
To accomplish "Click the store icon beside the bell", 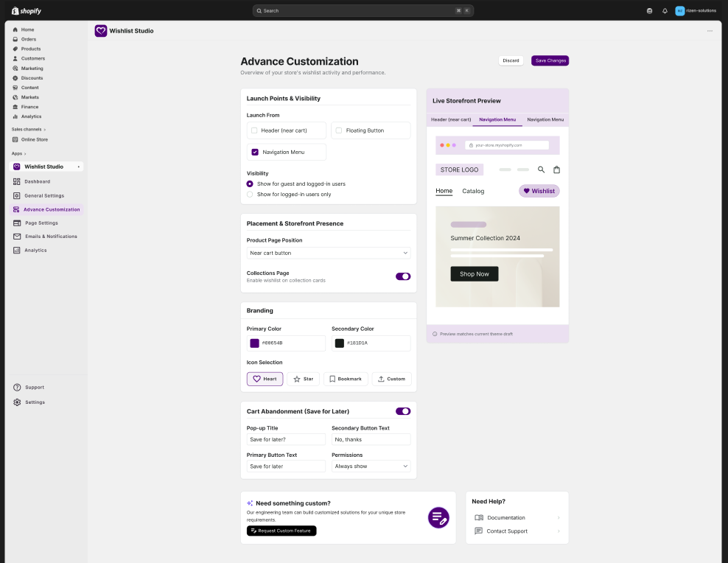I will coord(650,10).
